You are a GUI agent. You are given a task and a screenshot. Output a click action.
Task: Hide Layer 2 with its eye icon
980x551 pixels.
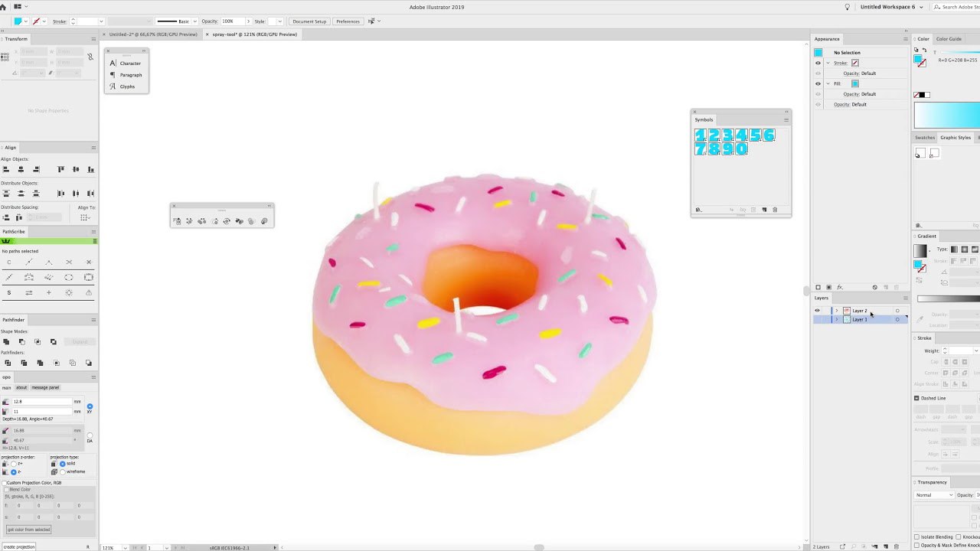point(817,311)
